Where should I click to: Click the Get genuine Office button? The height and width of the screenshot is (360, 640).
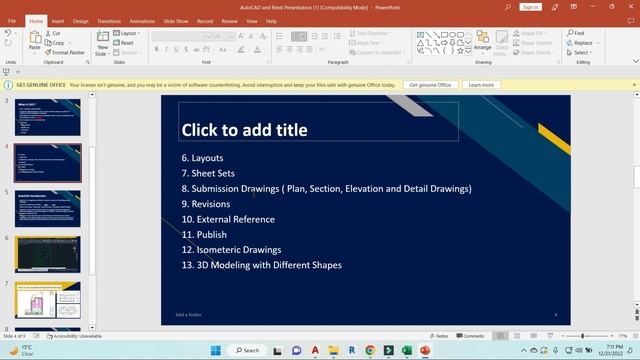pyautogui.click(x=430, y=85)
